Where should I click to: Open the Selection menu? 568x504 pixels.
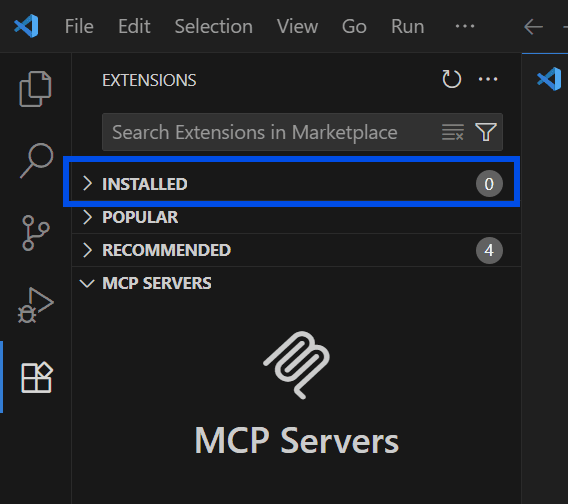click(214, 26)
